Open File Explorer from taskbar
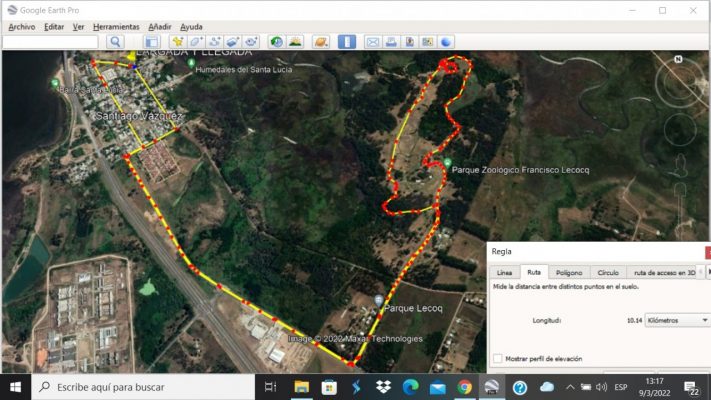The image size is (711, 400). [302, 387]
